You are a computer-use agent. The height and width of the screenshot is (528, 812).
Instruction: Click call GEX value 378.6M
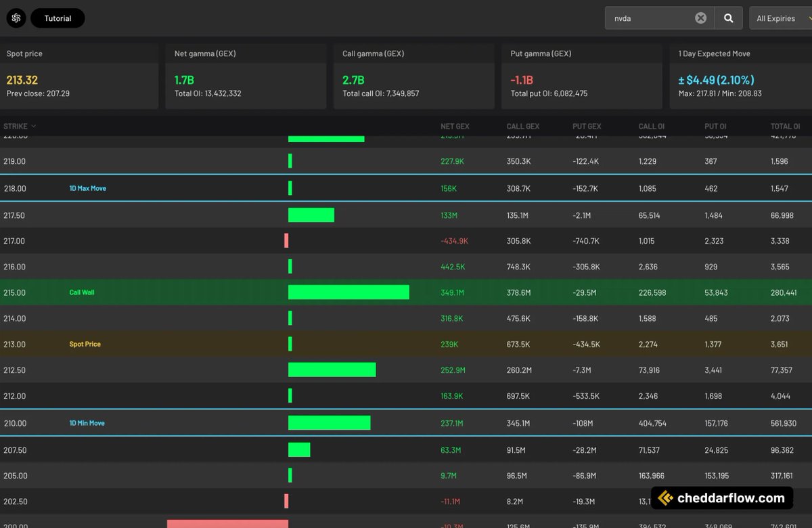click(519, 292)
